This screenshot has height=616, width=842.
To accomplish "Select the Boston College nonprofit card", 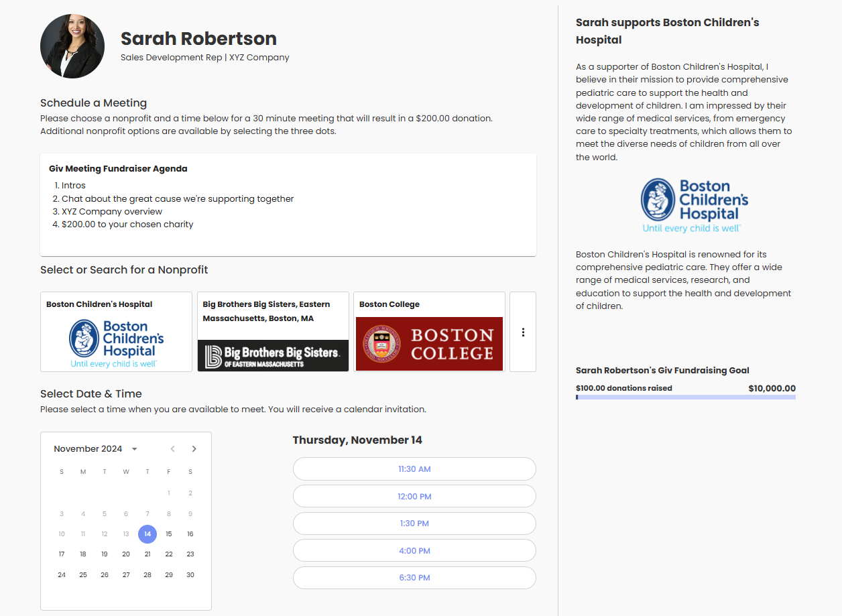I will click(x=429, y=332).
